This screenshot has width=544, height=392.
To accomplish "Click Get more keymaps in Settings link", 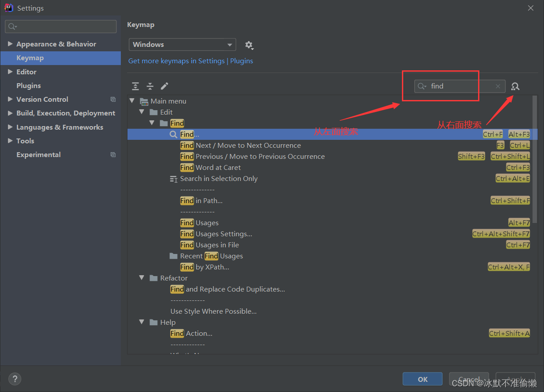I will point(177,61).
